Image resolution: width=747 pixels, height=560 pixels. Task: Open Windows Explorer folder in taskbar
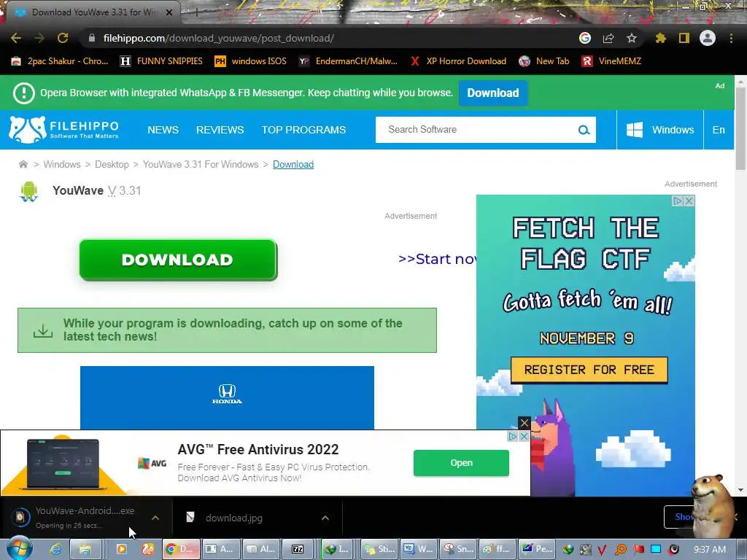tap(85, 549)
